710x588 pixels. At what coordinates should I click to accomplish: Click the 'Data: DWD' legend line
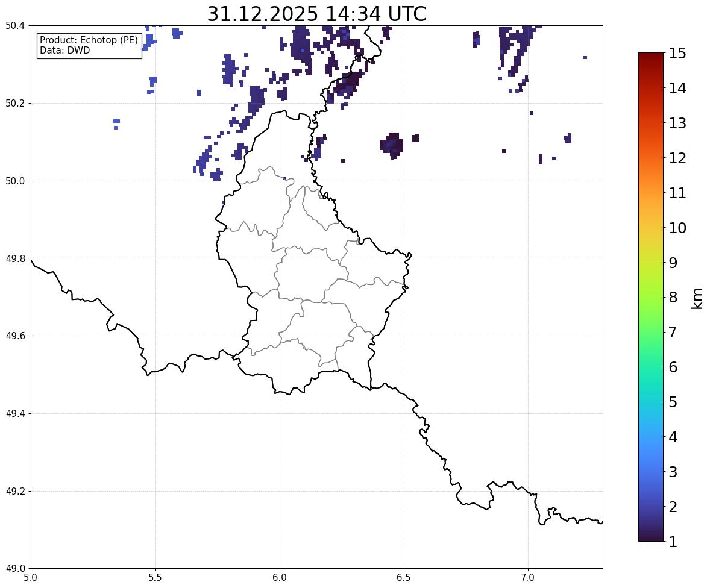click(x=64, y=50)
